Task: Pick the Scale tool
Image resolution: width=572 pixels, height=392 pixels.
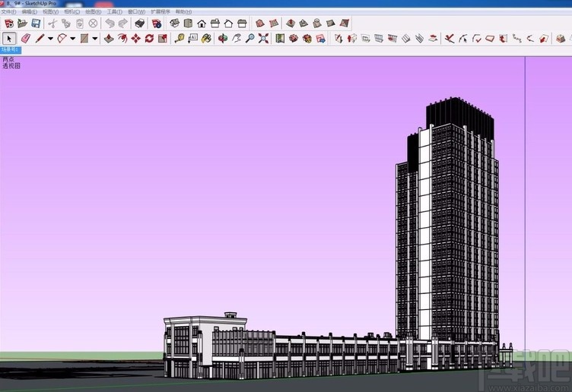Action: [x=163, y=38]
